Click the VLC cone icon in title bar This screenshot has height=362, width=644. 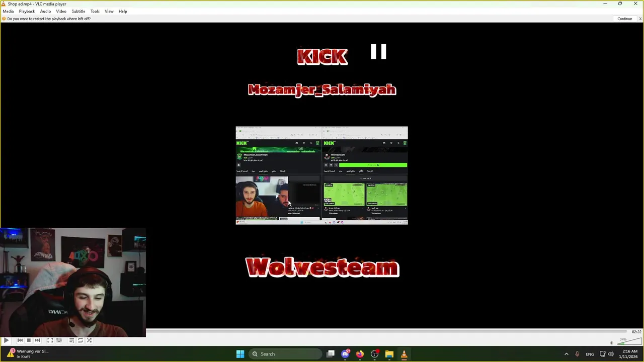[x=4, y=4]
